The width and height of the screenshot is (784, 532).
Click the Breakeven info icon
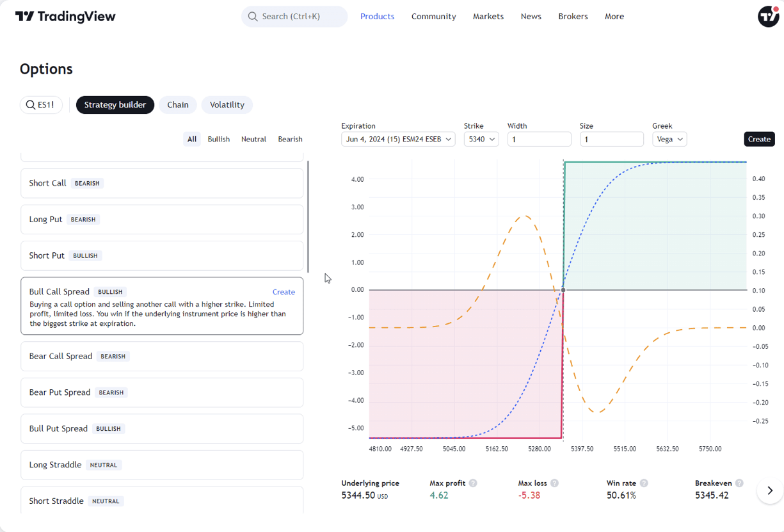click(739, 483)
